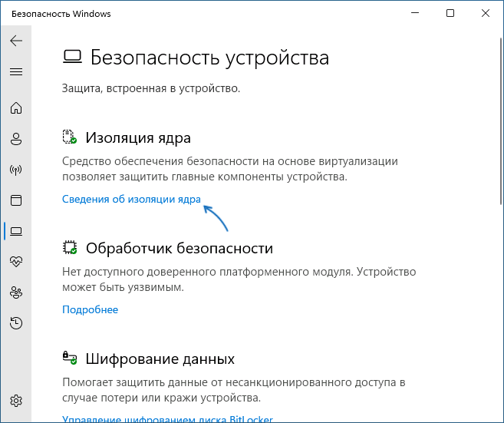Open App and browser control icon
This screenshot has width=504, height=423.
16,200
